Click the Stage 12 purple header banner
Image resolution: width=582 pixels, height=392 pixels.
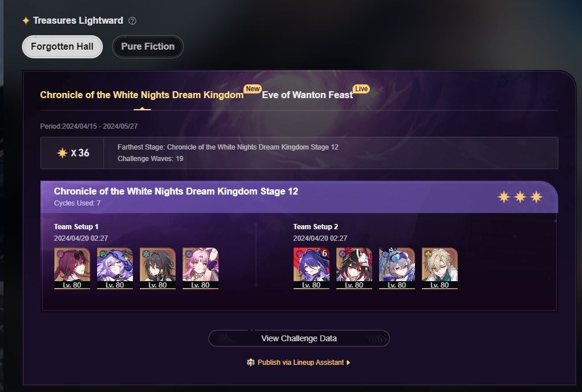pos(299,197)
